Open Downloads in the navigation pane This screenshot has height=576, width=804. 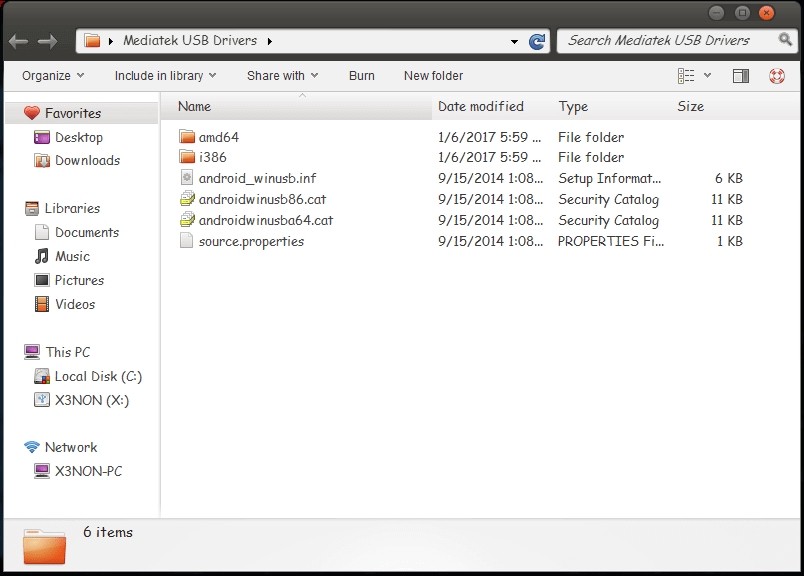pyautogui.click(x=88, y=161)
